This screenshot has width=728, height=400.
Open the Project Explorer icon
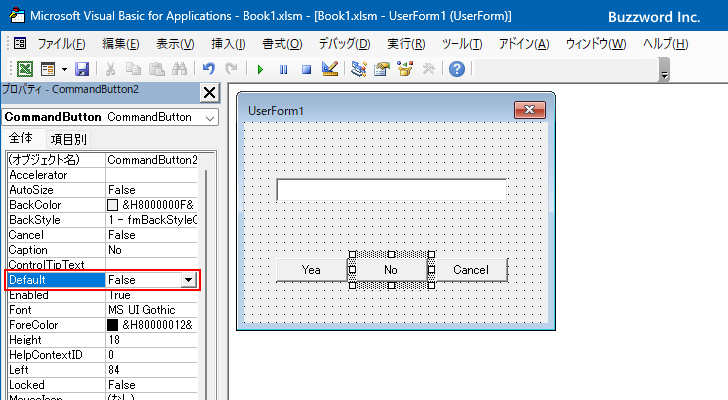[358, 69]
